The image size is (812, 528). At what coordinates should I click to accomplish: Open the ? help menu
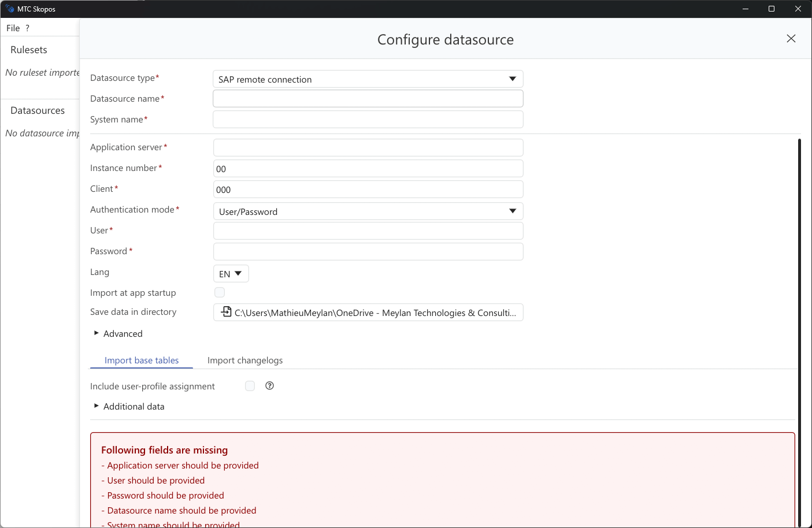pyautogui.click(x=27, y=27)
